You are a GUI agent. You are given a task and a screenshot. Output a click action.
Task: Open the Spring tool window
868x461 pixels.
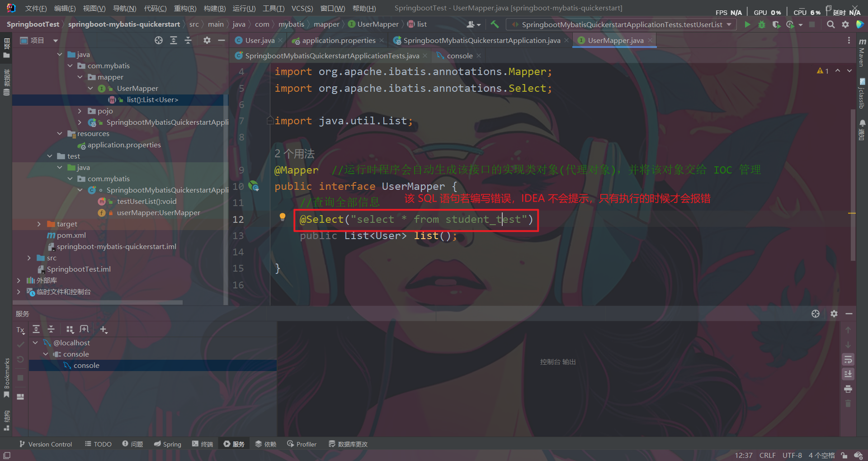coord(167,444)
